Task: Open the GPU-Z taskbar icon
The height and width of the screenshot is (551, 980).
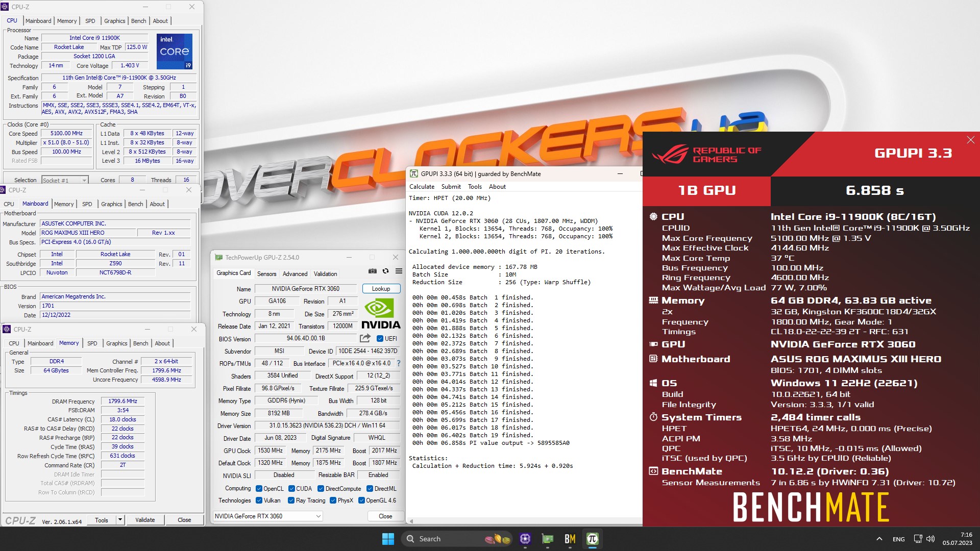Action: (x=548, y=539)
